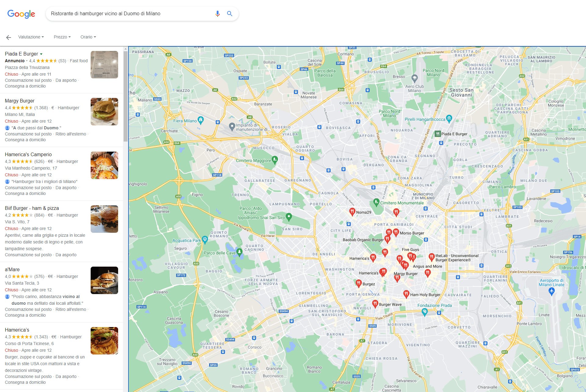Viewport: 586px width, 392px height.
Task: Select the Hamerica's pin near De Angeli
Action: pos(373,258)
